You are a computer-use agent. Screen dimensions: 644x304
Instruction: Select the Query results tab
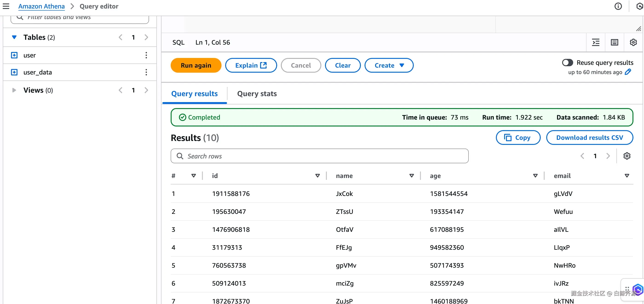point(194,94)
